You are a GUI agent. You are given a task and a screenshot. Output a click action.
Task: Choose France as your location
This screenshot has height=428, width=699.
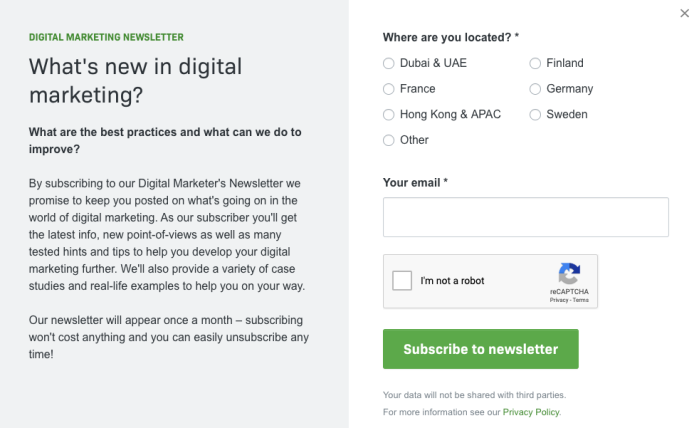click(x=389, y=89)
